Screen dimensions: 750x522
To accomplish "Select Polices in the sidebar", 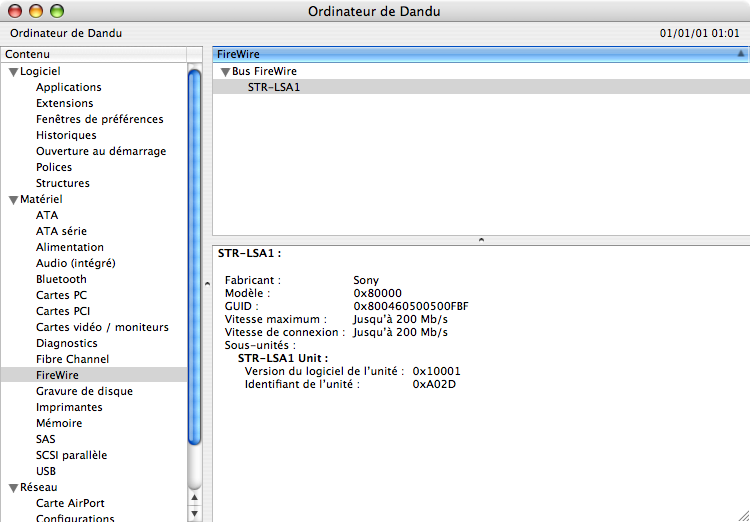I will pos(54,167).
